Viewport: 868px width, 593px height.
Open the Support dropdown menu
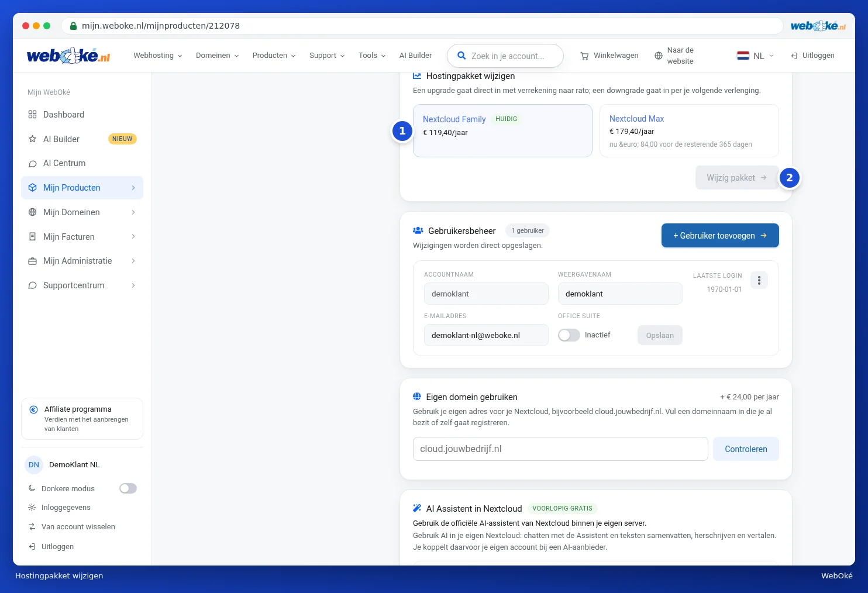pyautogui.click(x=328, y=56)
